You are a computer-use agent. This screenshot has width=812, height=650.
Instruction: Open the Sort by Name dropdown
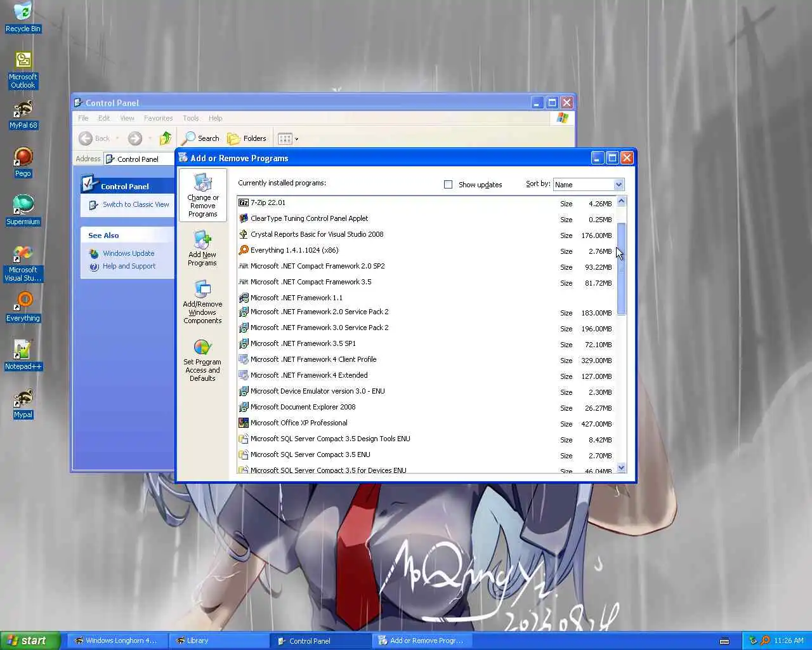click(x=619, y=184)
